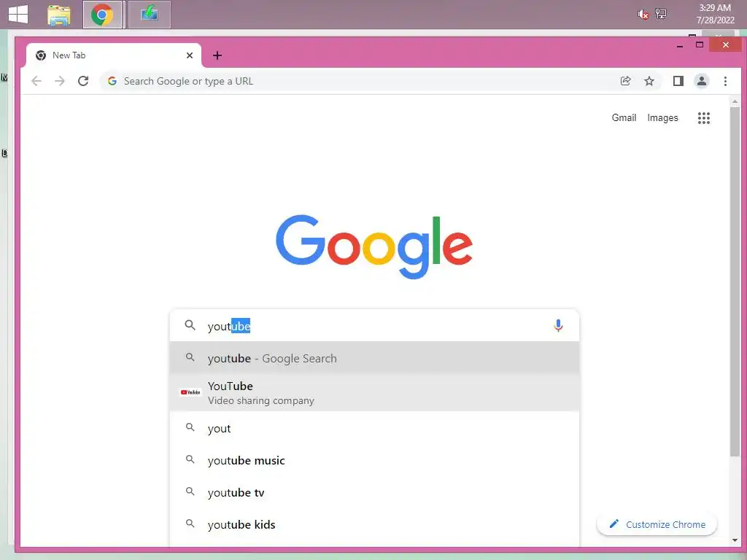Viewport: 747px width, 560px height.
Task: Click the search box magnifier icon
Action: pyautogui.click(x=190, y=325)
